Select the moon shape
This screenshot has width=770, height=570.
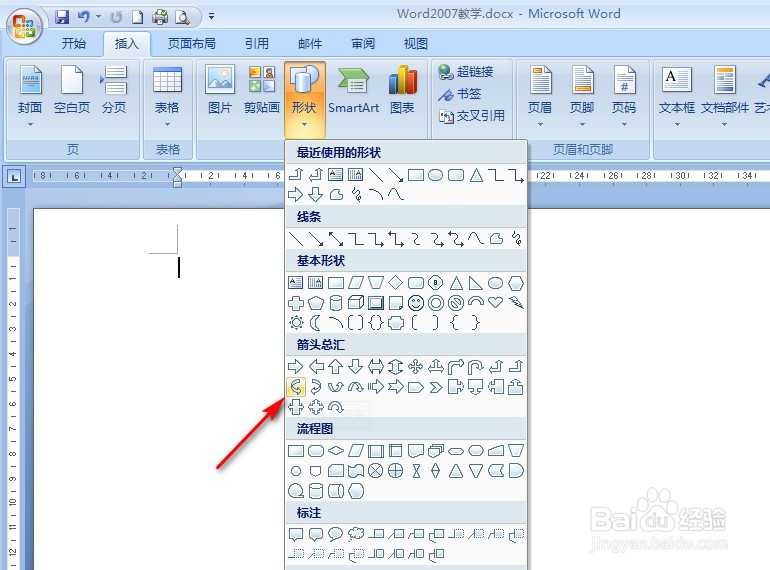tap(316, 323)
